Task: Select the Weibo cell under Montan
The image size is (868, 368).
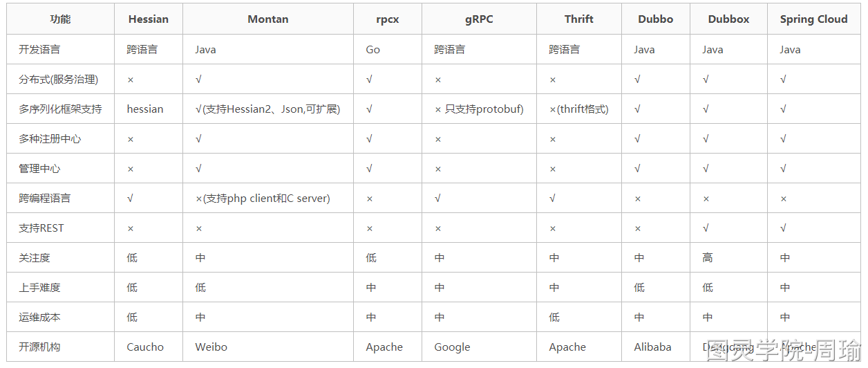Action: coord(211,347)
